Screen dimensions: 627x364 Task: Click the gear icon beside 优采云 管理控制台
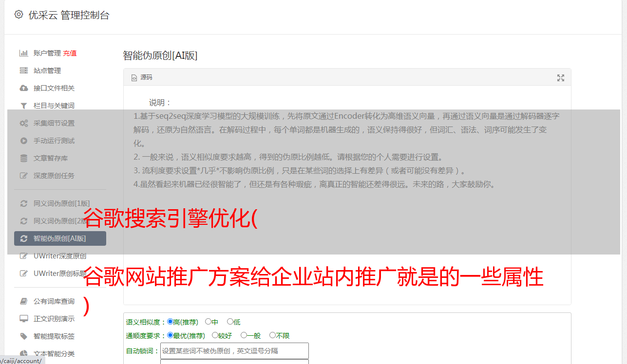pos(19,15)
